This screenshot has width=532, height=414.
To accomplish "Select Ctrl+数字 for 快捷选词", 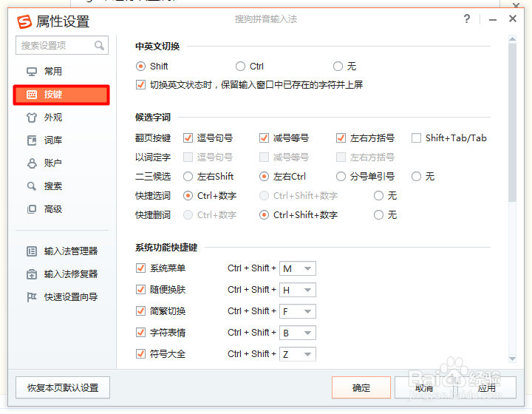I will pyautogui.click(x=188, y=196).
